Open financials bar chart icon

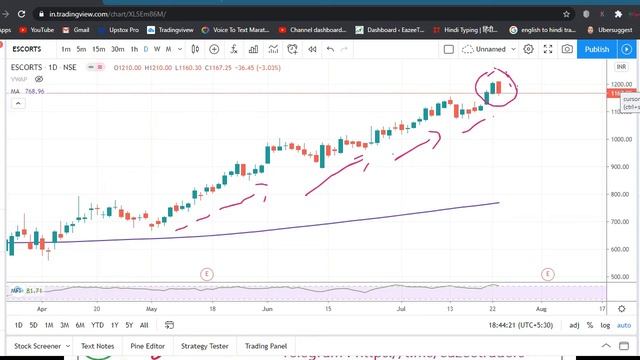click(253, 49)
